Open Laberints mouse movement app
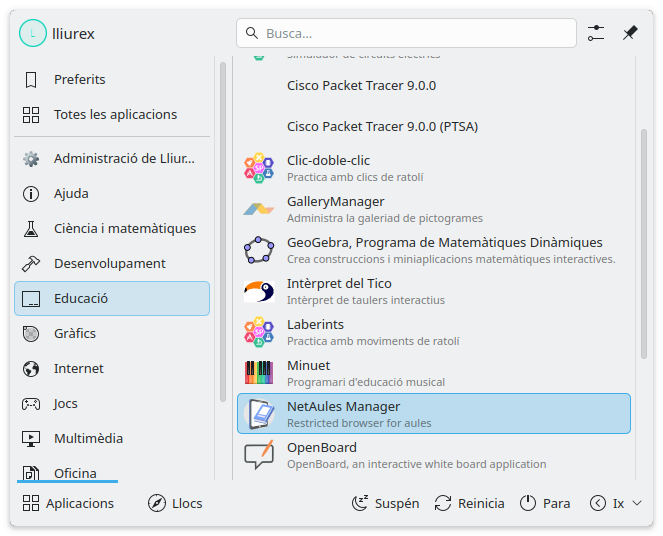Screen dimensions: 663x536 point(433,332)
